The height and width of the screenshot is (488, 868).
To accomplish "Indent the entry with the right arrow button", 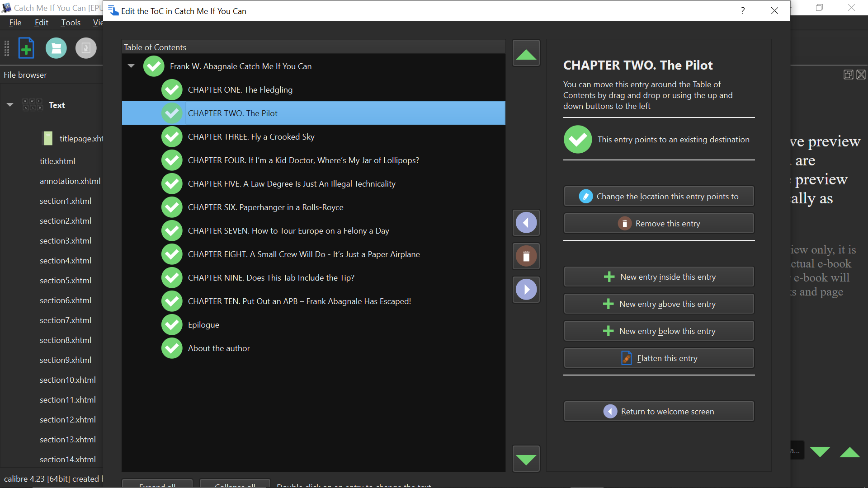I will point(526,289).
